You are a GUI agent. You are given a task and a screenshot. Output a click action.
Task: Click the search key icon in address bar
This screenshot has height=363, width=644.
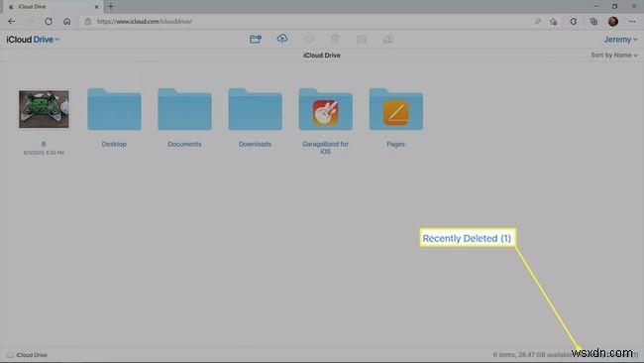[x=537, y=22]
